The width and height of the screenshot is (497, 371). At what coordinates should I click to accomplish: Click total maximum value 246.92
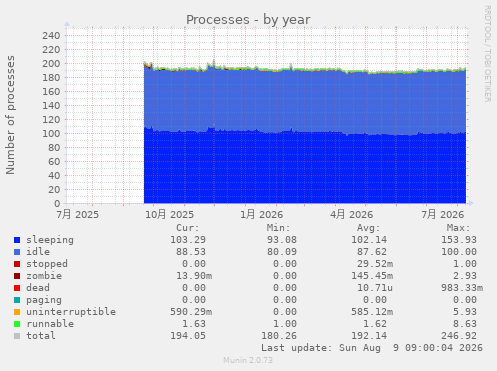pyautogui.click(x=459, y=336)
